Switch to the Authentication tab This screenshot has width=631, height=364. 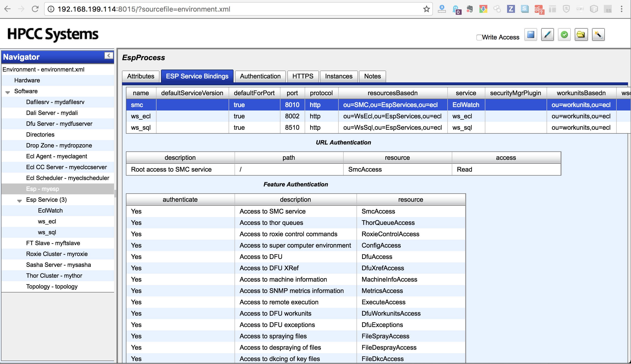(x=260, y=76)
